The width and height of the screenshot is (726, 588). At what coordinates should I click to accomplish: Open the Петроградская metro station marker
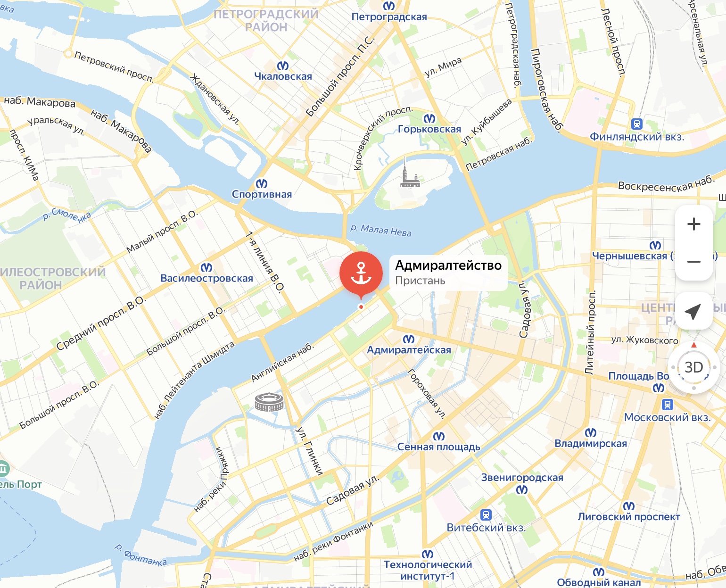coord(389,6)
